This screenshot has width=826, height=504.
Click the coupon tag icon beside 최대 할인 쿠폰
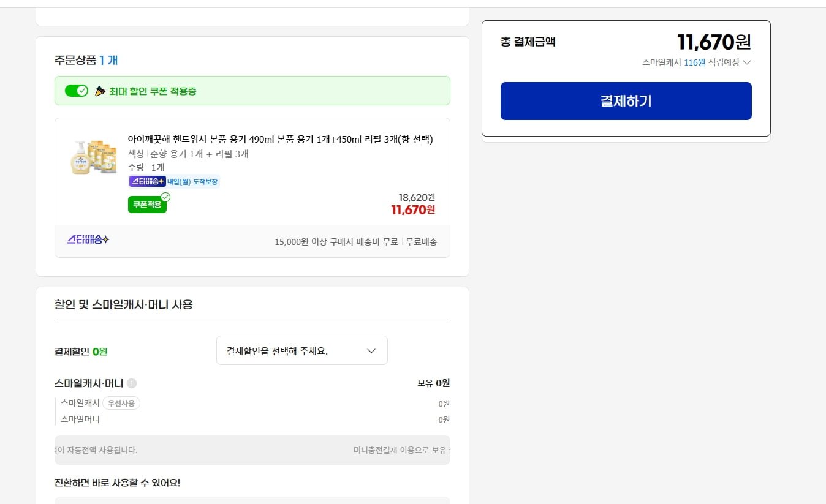(x=100, y=91)
